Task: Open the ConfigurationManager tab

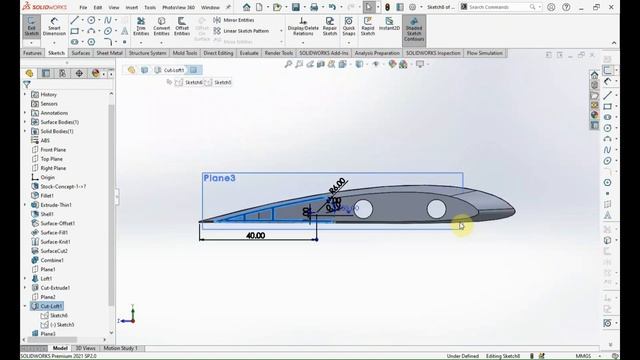Action: pos(62,73)
